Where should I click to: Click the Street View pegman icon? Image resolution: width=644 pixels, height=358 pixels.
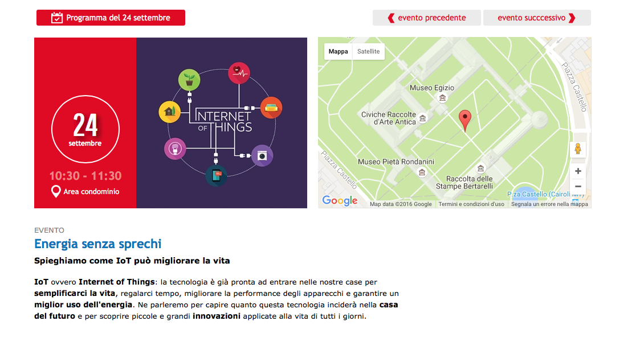(x=577, y=149)
